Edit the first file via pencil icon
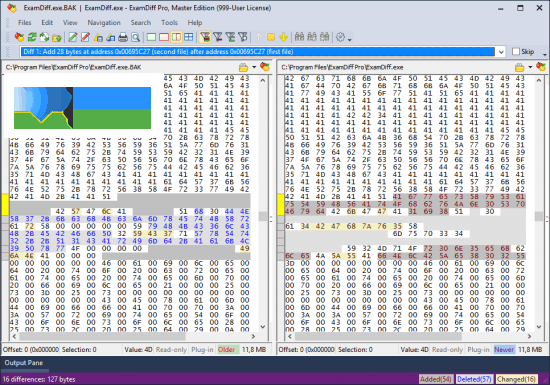 (73, 37)
